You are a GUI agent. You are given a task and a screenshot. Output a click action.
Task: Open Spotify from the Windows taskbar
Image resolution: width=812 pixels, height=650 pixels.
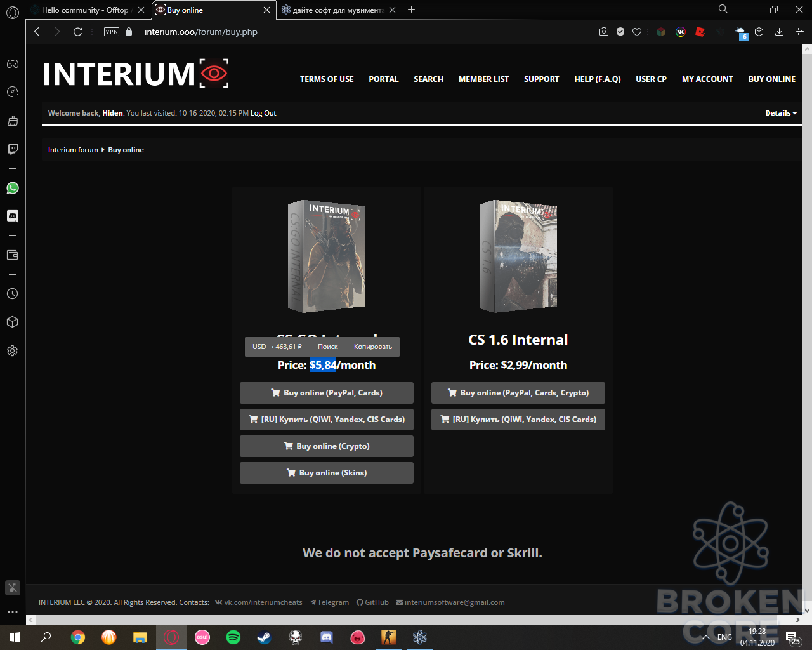(x=233, y=637)
